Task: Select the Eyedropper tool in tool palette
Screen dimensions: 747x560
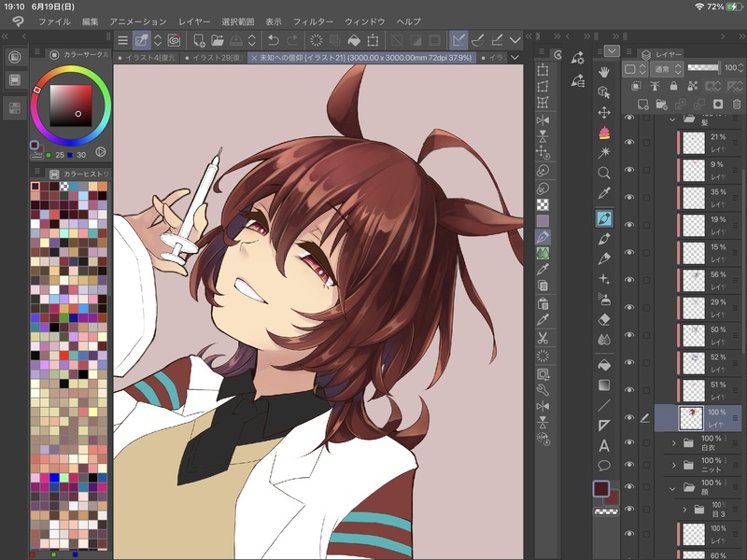Action: 604,193
